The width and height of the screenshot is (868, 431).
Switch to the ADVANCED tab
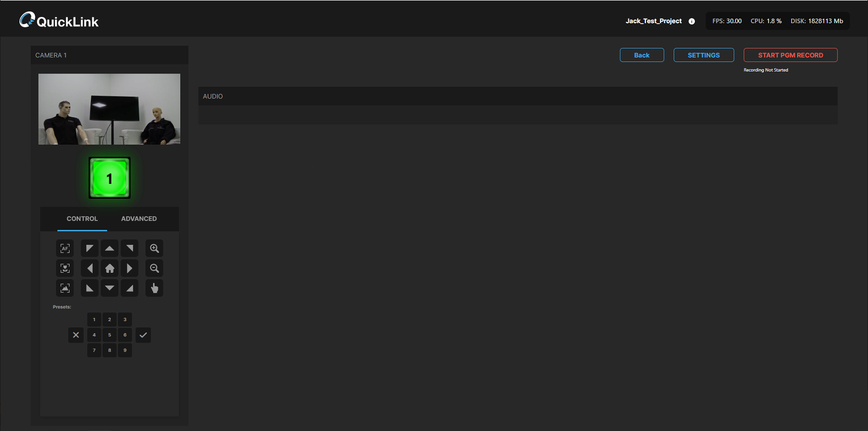pos(139,219)
